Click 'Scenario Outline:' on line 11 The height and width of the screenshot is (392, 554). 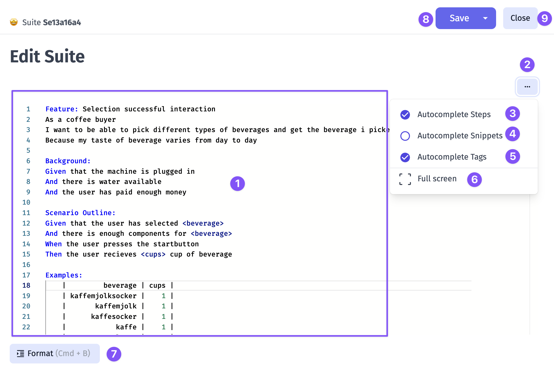pyautogui.click(x=80, y=213)
